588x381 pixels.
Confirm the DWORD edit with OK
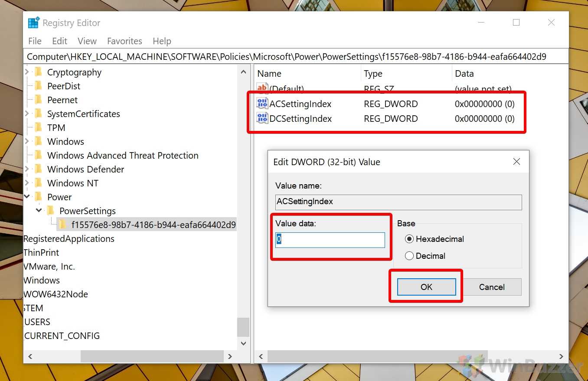coord(426,287)
